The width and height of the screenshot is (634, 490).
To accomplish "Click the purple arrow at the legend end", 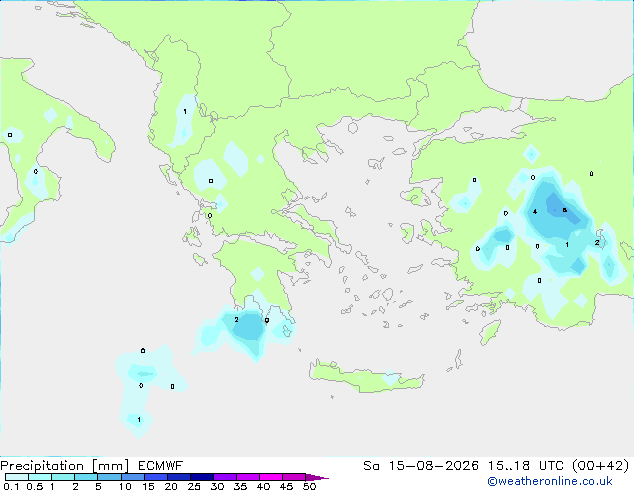I will pos(317,477).
